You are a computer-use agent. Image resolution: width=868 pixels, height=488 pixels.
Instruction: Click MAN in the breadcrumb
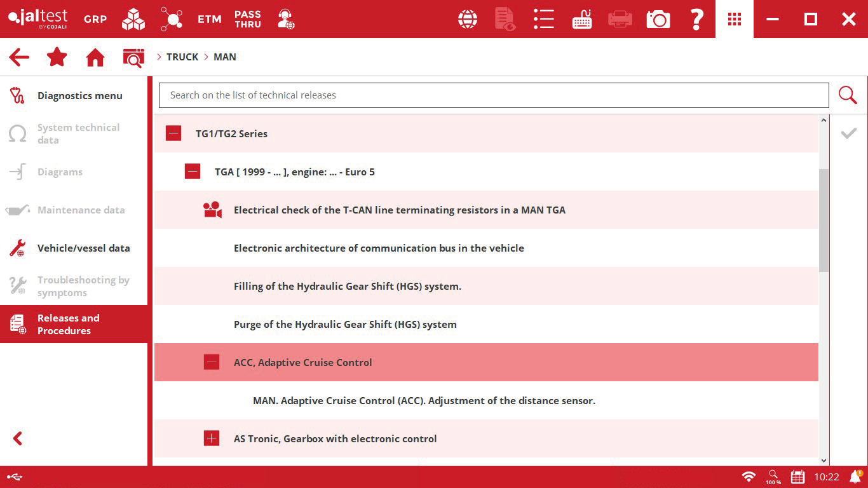pyautogui.click(x=225, y=57)
